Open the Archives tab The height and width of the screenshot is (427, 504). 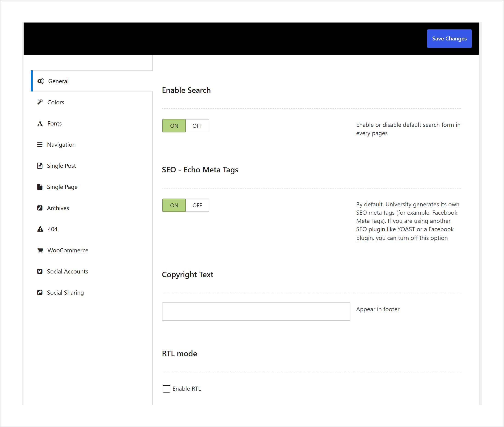92,208
